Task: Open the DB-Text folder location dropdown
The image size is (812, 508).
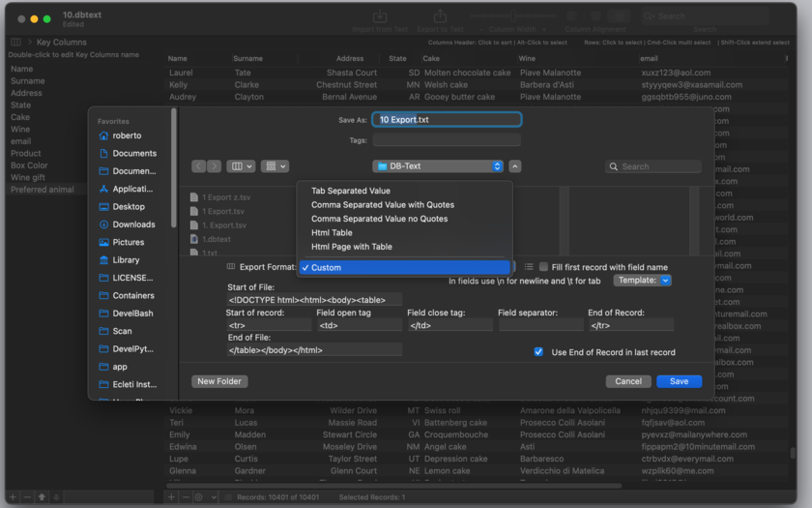Action: 438,166
